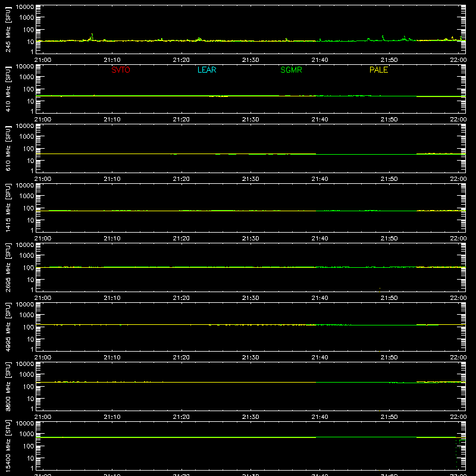Click the 10000 tick label on 245 MHz plot
This screenshot has height=476, width=476.
(x=25, y=7)
